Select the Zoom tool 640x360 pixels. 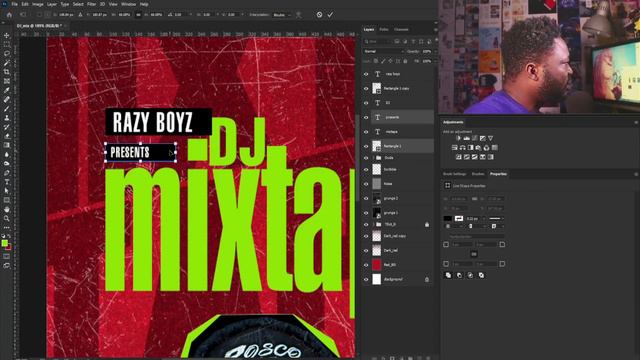[x=7, y=218]
